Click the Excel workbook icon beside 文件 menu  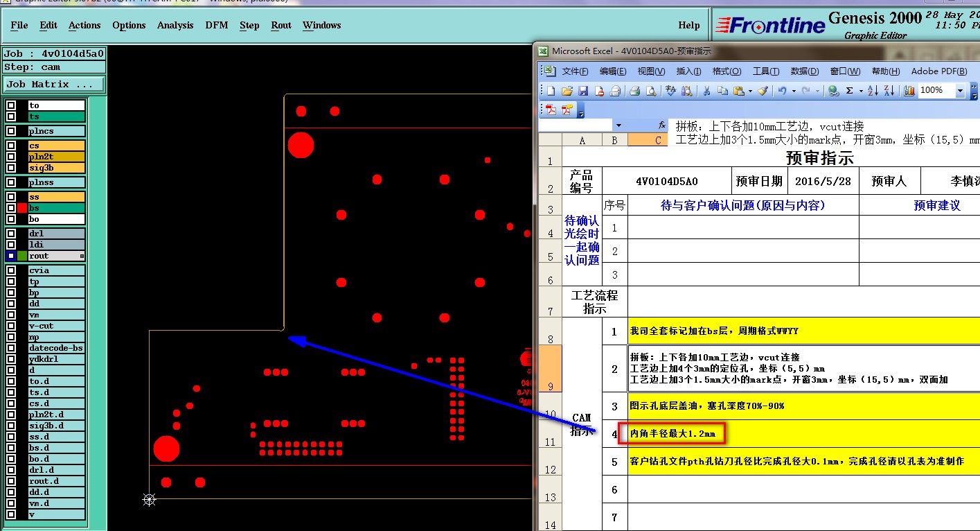549,71
